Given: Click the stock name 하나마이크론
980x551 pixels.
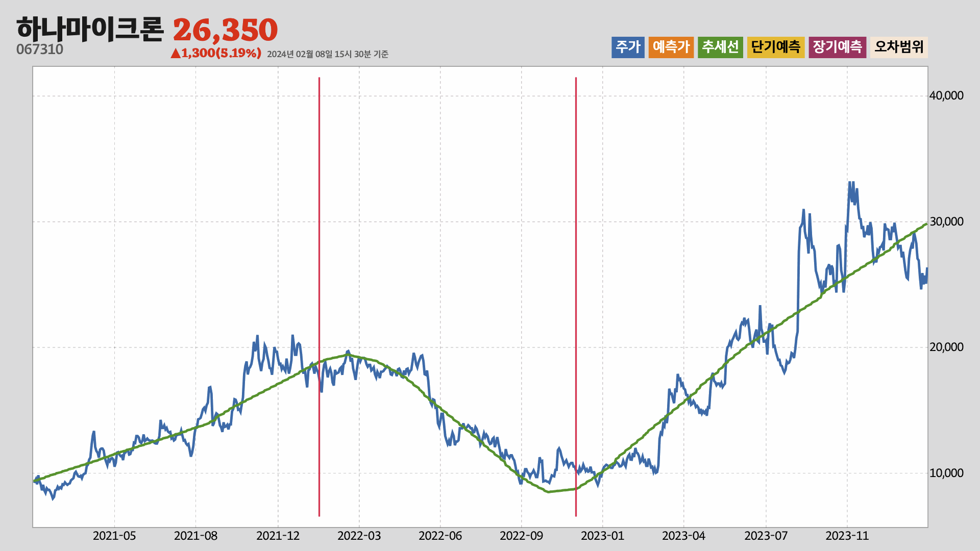Looking at the screenshot, I should click(90, 29).
